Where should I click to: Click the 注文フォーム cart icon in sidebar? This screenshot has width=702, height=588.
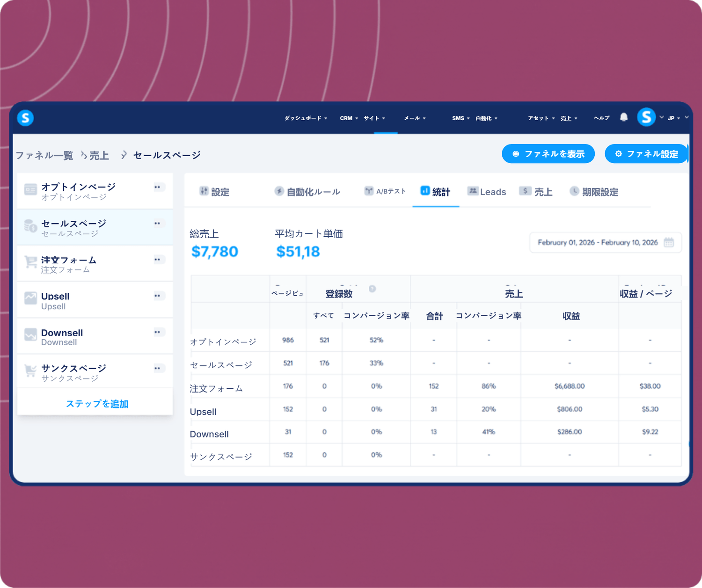[x=30, y=262]
